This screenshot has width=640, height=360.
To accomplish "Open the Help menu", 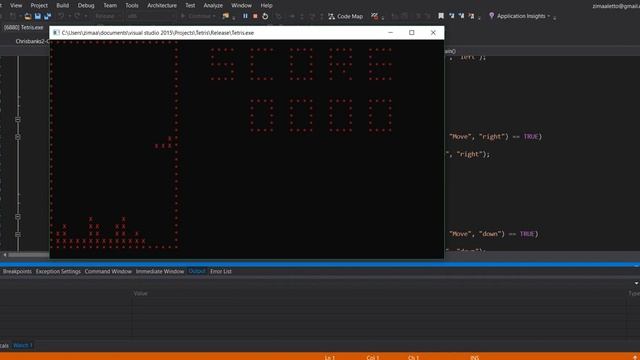I will (x=266, y=5).
